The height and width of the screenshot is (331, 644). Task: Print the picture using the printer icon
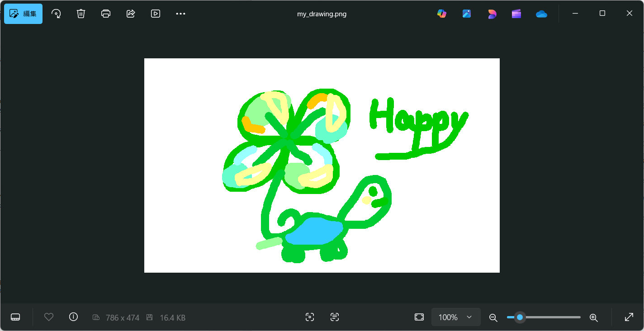(x=106, y=14)
